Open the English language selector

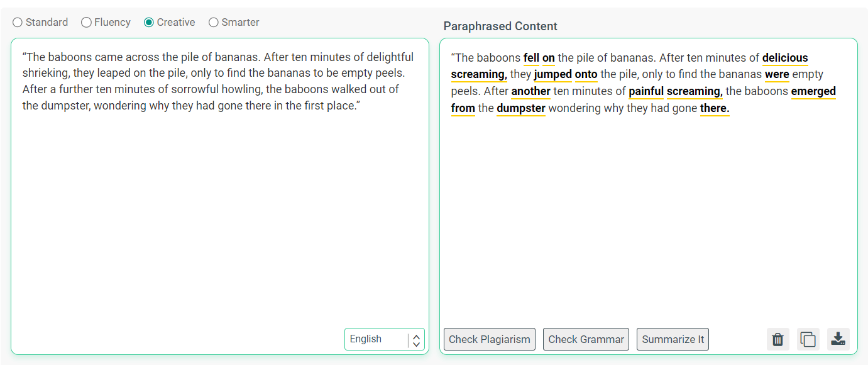point(374,339)
